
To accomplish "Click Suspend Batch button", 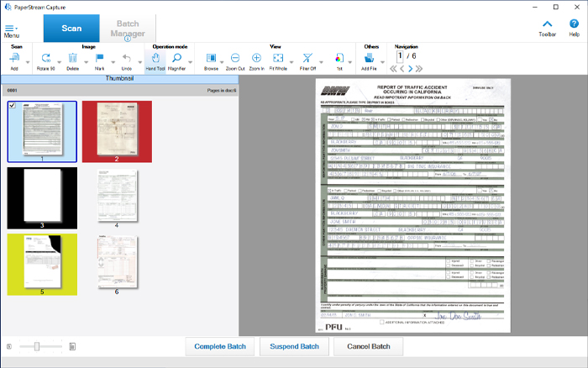I will (x=294, y=347).
